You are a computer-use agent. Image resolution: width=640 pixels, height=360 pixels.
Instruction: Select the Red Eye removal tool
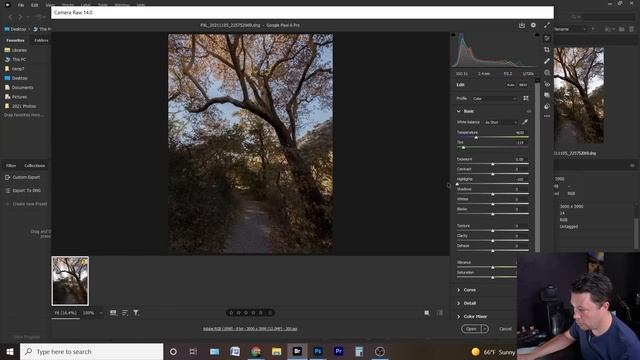547,84
